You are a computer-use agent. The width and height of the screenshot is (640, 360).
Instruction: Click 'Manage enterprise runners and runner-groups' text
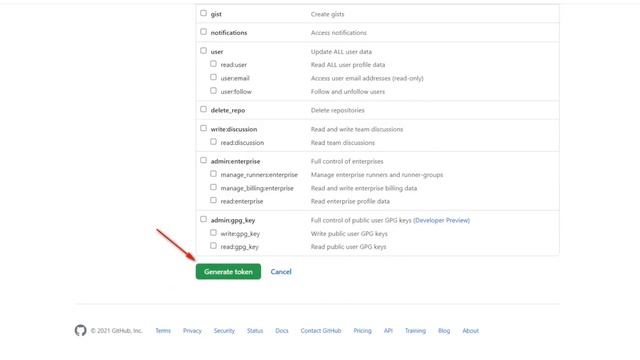377,175
